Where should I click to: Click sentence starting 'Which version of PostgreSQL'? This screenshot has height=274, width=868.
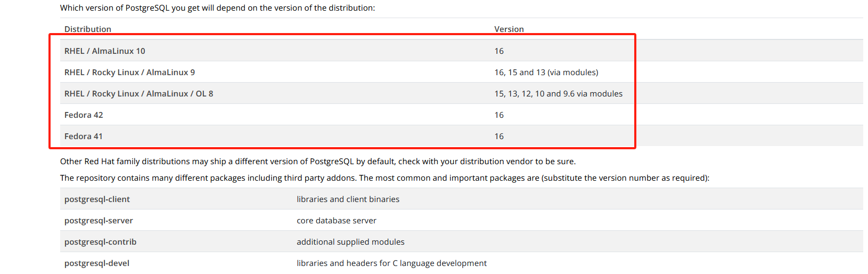click(217, 8)
